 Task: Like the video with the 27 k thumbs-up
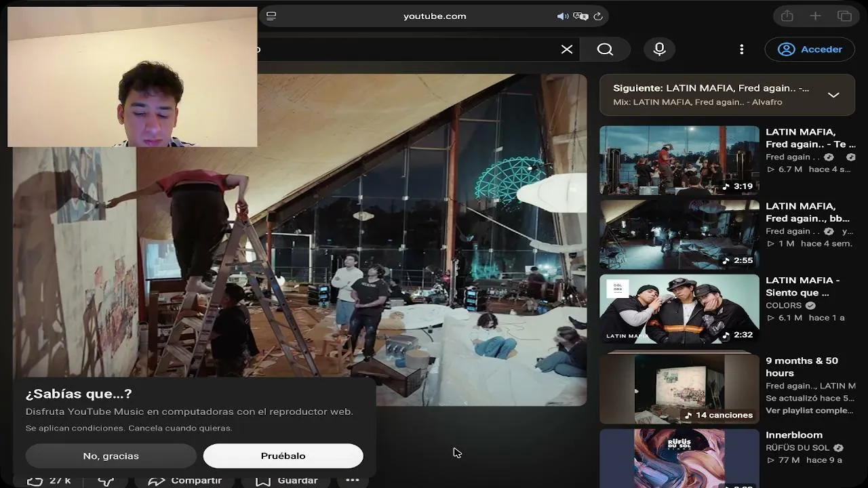[50, 481]
